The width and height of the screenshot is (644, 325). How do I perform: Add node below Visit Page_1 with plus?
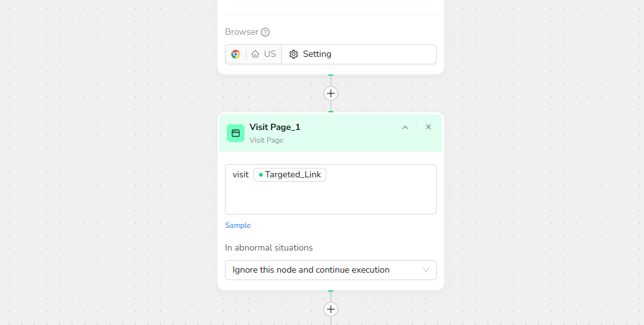click(331, 309)
